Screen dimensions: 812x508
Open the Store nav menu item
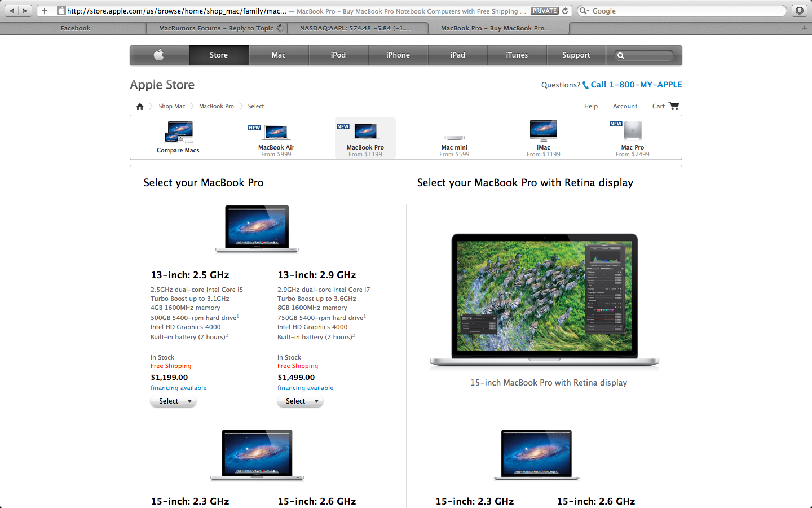click(x=219, y=55)
